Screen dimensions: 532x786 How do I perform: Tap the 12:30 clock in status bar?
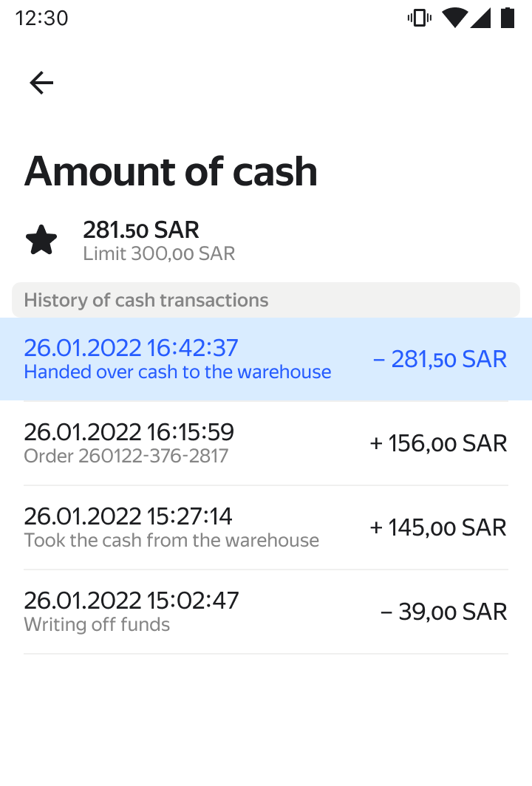41,18
